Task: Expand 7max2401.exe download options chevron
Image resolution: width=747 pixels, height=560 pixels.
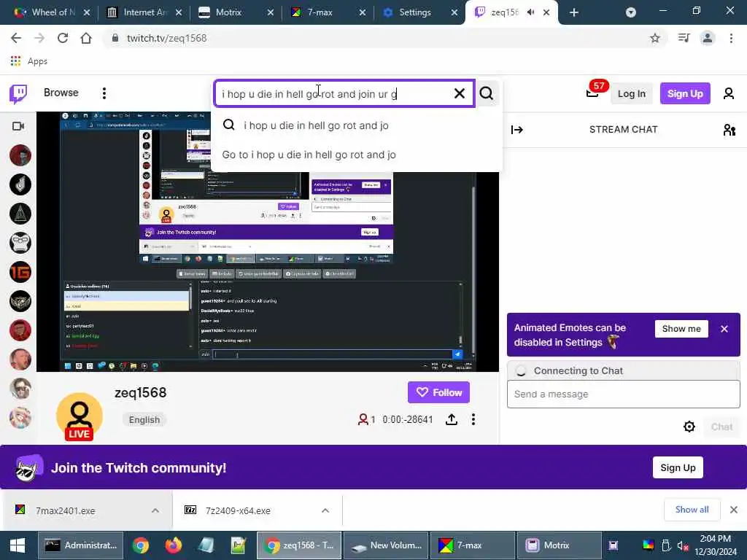Action: (x=155, y=510)
